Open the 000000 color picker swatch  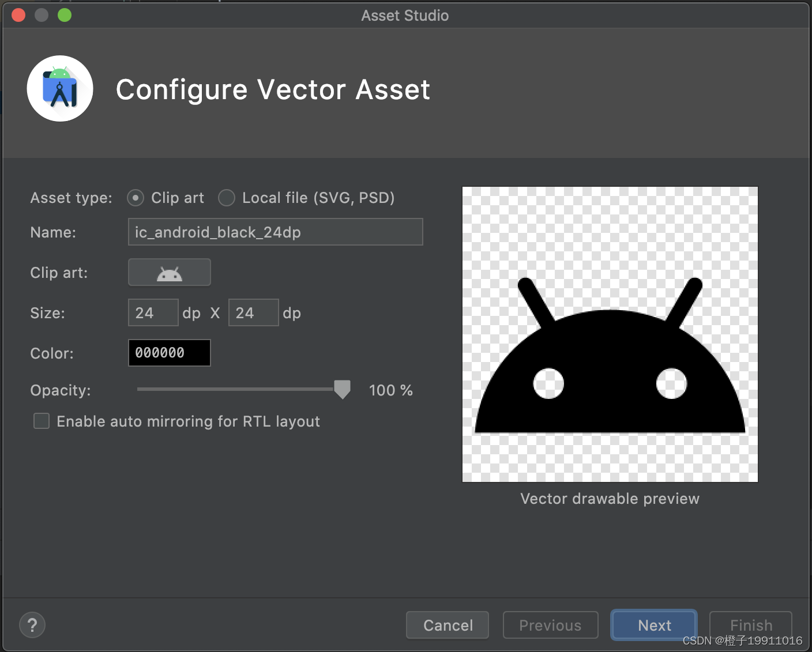coord(170,353)
